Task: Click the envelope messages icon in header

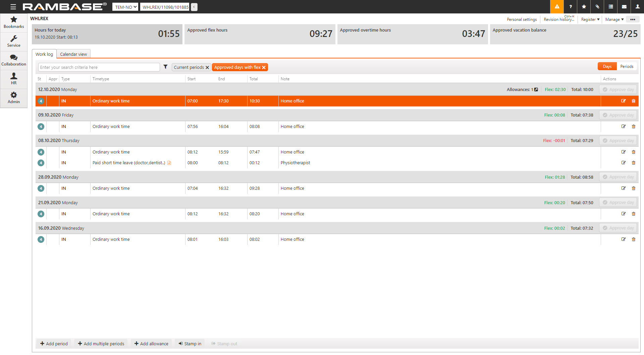Action: 624,7
